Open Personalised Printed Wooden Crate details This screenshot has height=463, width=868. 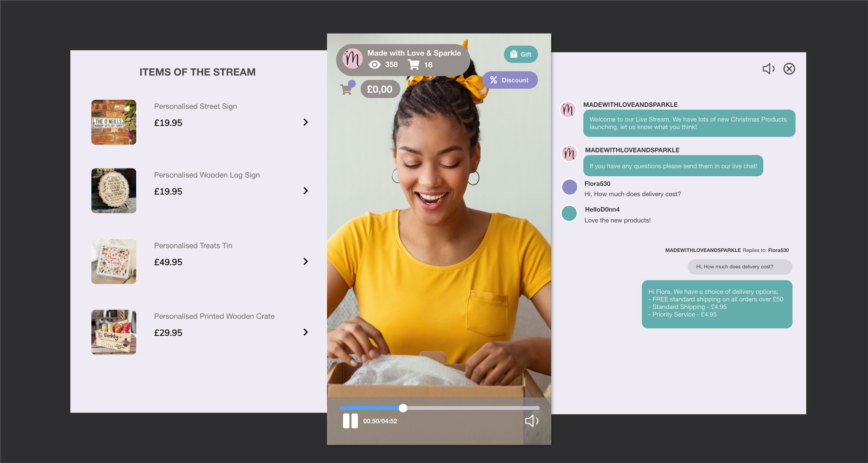coord(306,332)
